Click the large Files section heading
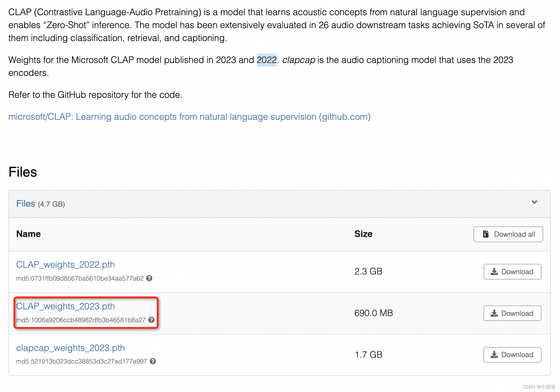Screen dimensions: 560x392 (x=23, y=172)
